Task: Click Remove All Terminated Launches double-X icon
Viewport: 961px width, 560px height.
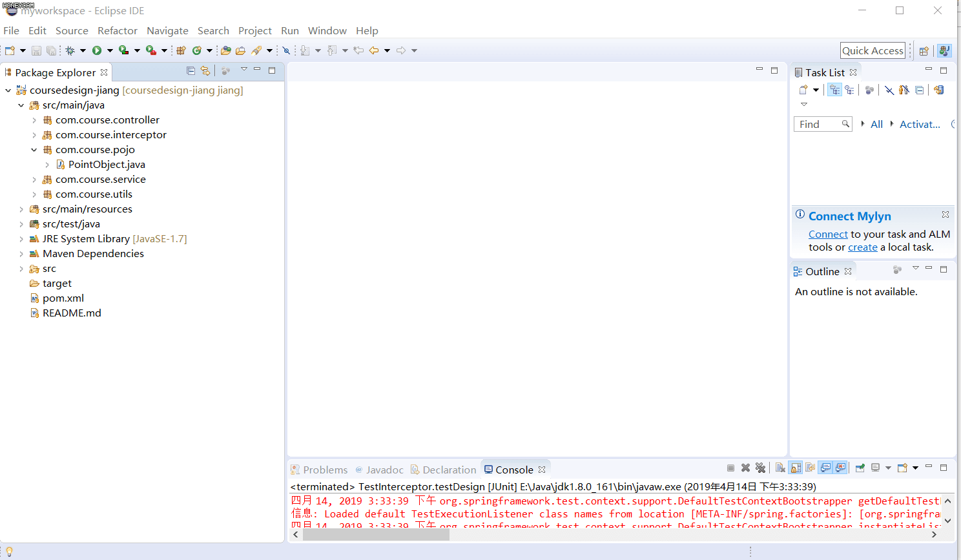Action: pos(760,468)
